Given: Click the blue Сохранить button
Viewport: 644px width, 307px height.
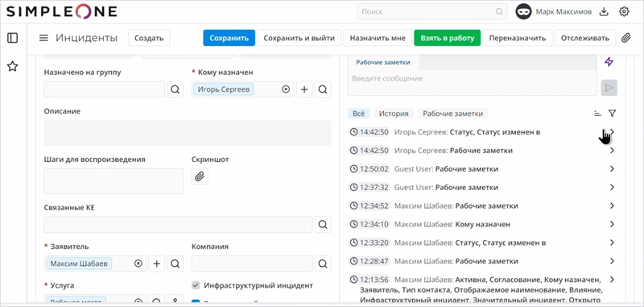Looking at the screenshot, I should tap(229, 38).
